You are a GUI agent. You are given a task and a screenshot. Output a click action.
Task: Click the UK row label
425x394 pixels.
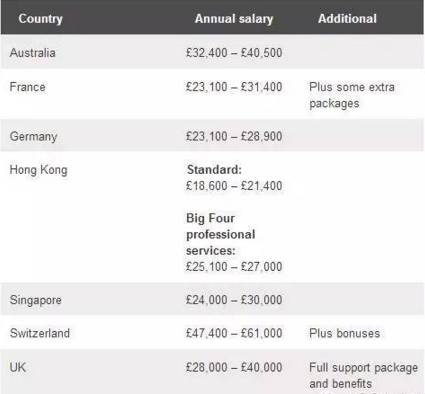(18, 367)
